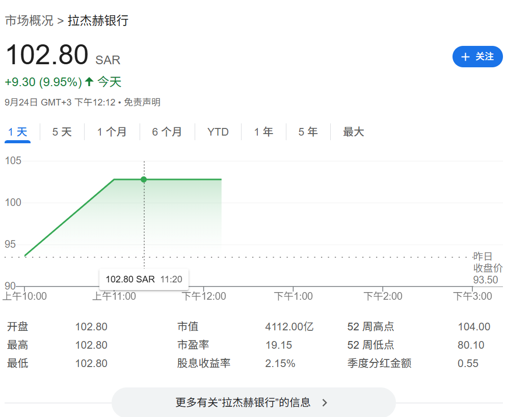532x417 pixels.
Task: Open the 市场概况 breadcrumb link
Action: click(29, 20)
